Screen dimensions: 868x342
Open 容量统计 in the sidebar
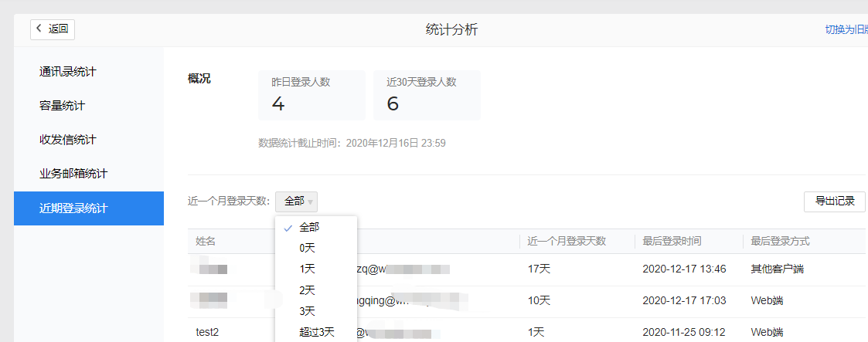62,106
